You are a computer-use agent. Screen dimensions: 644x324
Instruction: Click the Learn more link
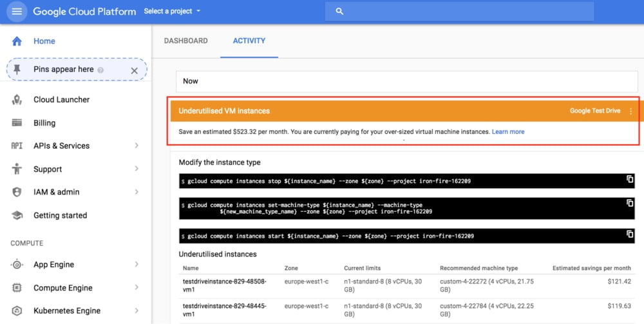(x=508, y=132)
